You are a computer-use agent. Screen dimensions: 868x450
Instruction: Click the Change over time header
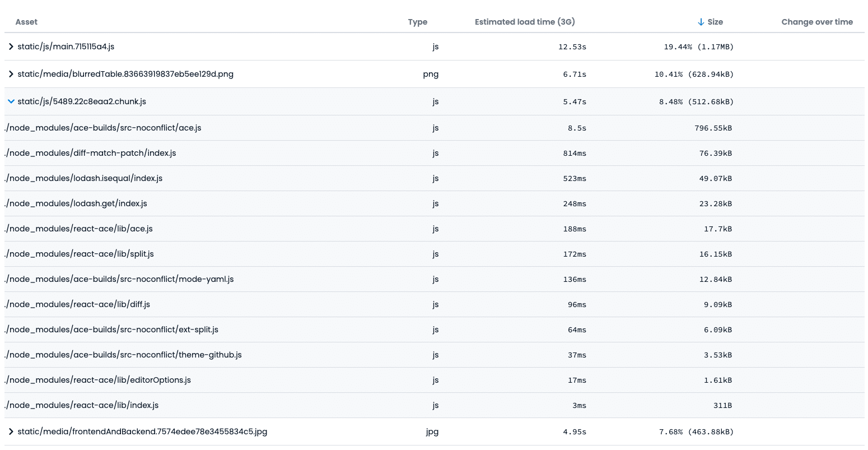[x=817, y=22]
